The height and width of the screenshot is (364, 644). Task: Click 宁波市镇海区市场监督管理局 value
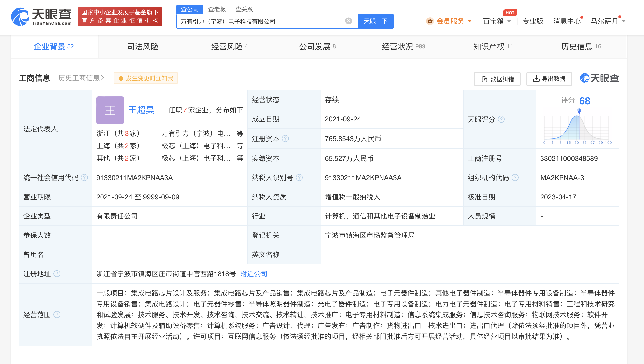(x=370, y=235)
